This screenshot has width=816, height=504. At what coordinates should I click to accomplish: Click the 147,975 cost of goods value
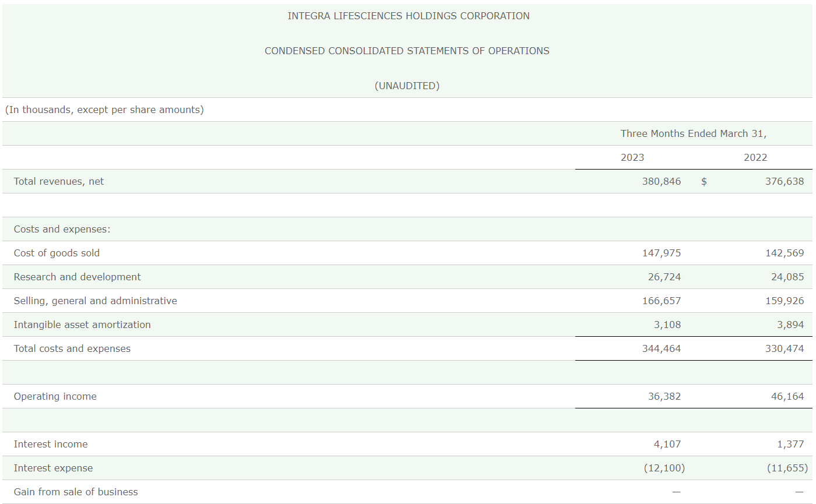(x=662, y=253)
